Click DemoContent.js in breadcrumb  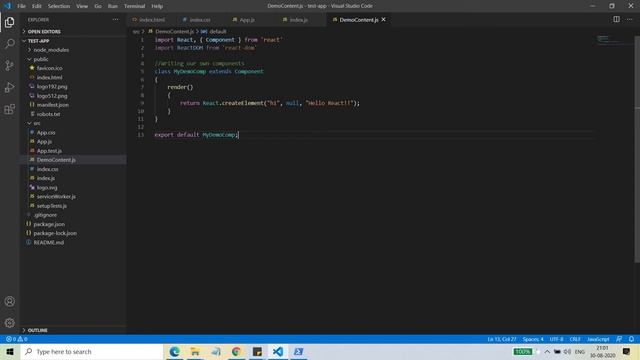[174, 31]
